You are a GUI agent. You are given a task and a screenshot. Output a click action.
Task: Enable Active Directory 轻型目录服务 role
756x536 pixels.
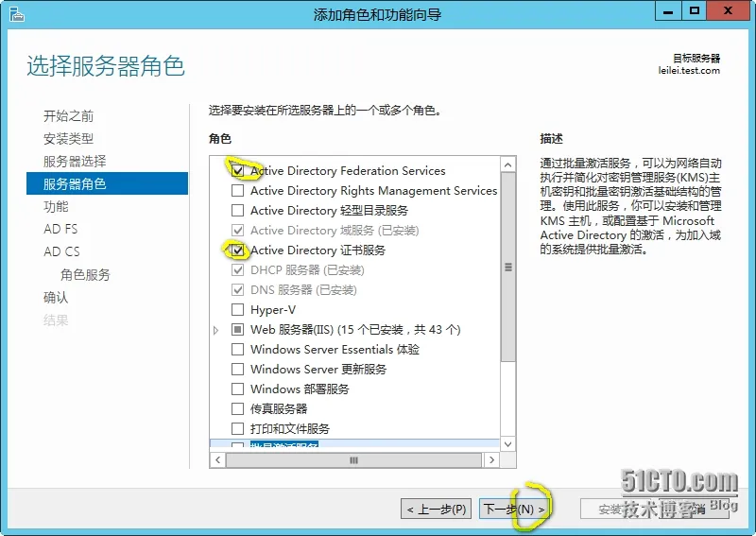pos(238,211)
